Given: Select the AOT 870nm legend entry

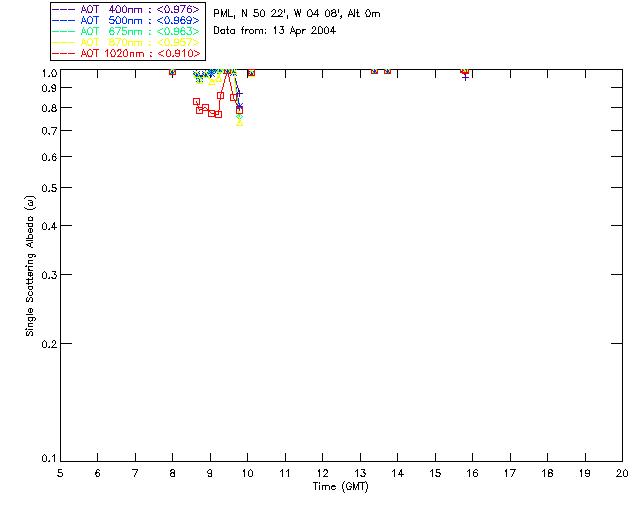Looking at the screenshot, I should [127, 42].
